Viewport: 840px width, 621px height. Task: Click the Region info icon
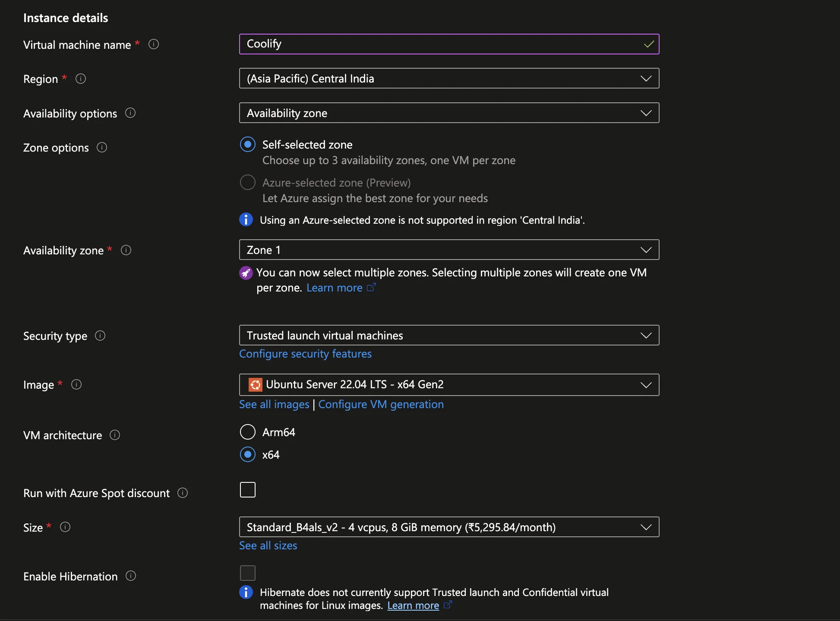[x=81, y=79]
